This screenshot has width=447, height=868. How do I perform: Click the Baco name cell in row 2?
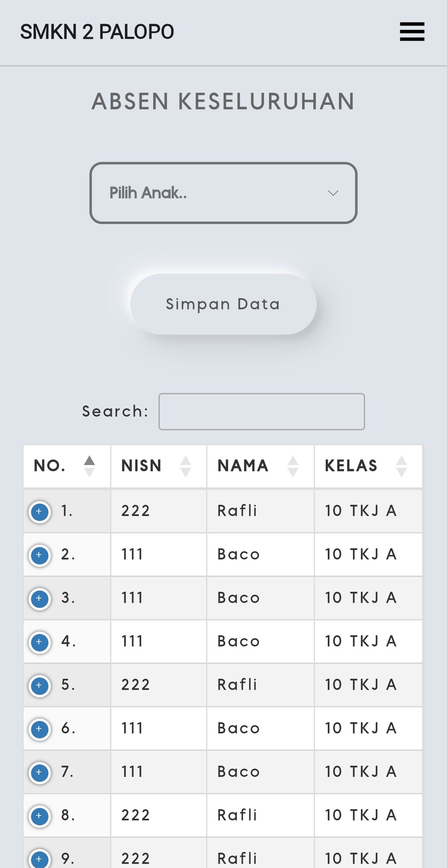click(x=239, y=555)
